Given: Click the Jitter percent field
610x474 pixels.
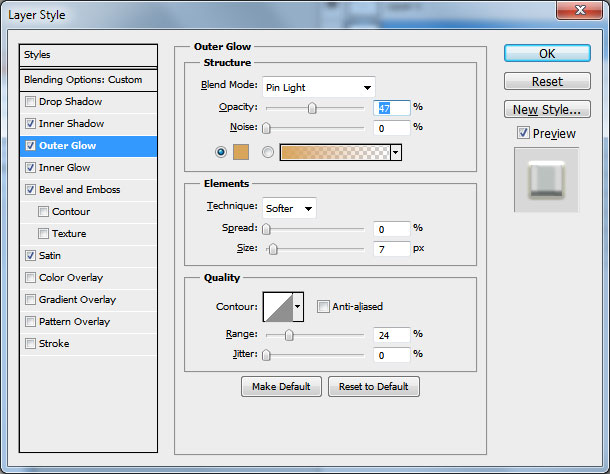Looking at the screenshot, I should click(x=392, y=355).
